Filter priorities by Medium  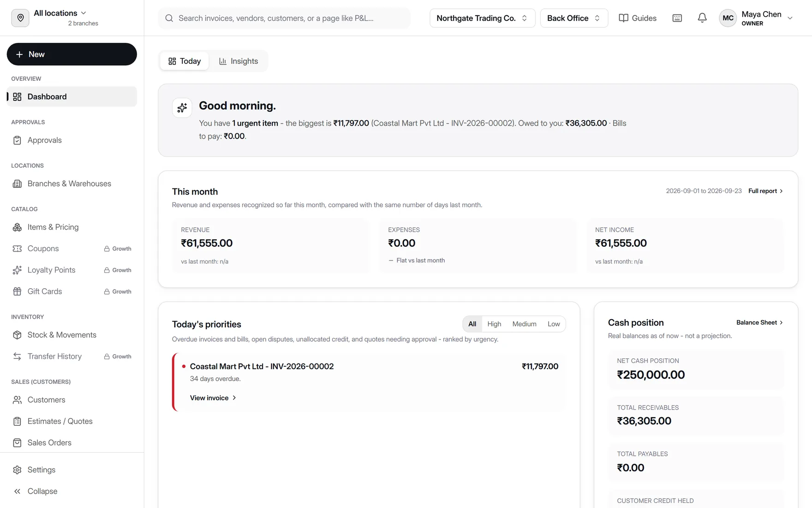pos(524,324)
